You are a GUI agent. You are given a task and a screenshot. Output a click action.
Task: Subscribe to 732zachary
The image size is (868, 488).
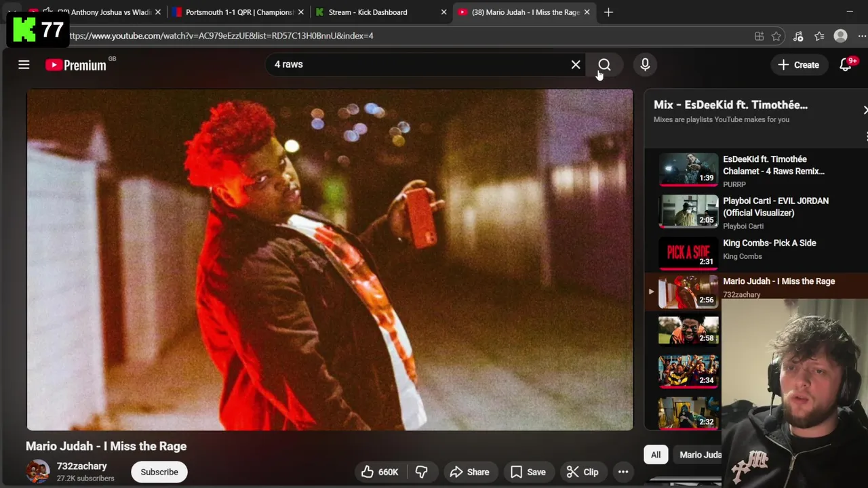click(x=159, y=472)
